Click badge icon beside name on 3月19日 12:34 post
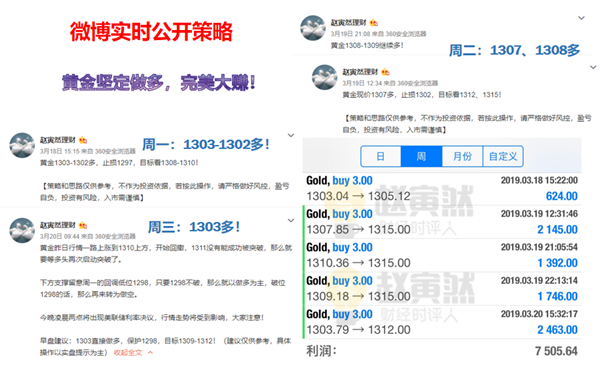The height and width of the screenshot is (370, 600). click(x=385, y=72)
